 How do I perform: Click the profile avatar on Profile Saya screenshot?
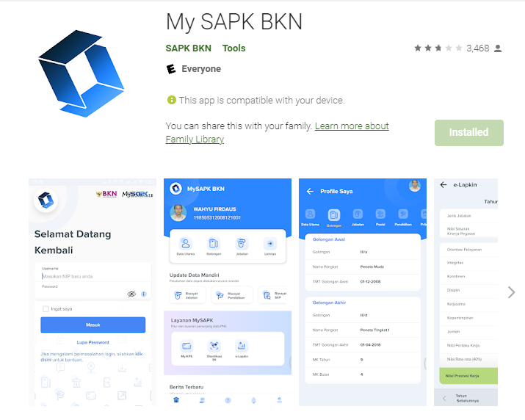click(415, 186)
